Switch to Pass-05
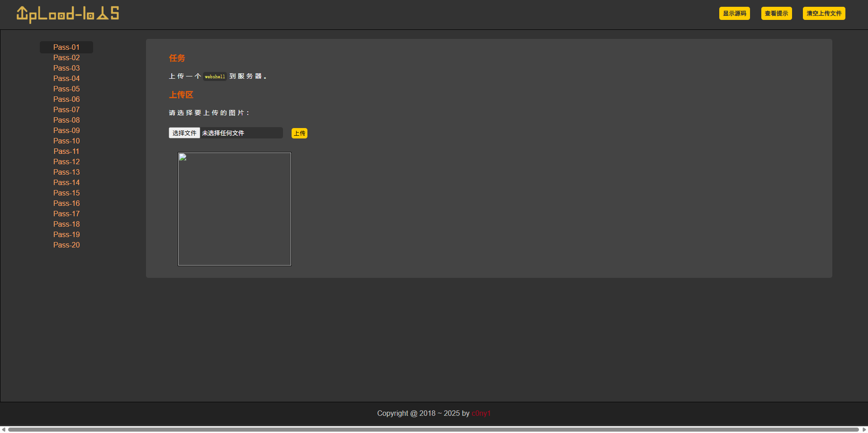The height and width of the screenshot is (433, 868). (66, 89)
